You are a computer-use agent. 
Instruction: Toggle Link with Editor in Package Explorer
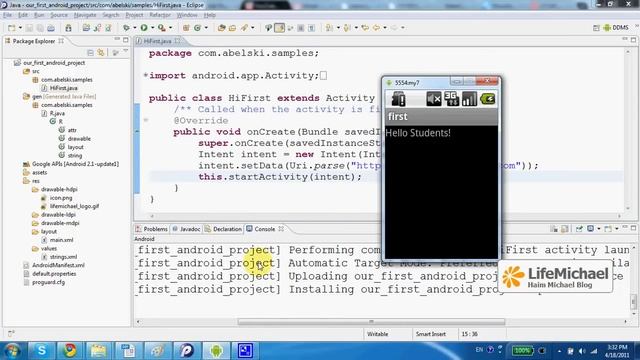101,53
